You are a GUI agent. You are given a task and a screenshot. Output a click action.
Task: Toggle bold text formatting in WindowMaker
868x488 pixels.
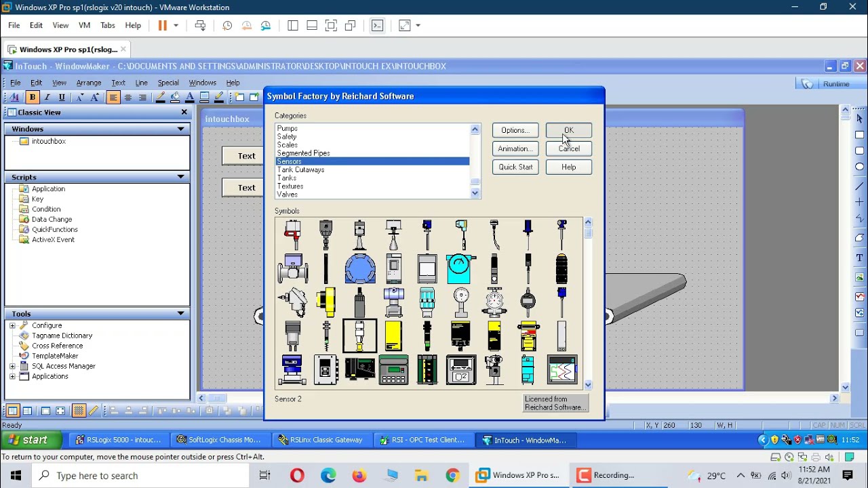(32, 98)
